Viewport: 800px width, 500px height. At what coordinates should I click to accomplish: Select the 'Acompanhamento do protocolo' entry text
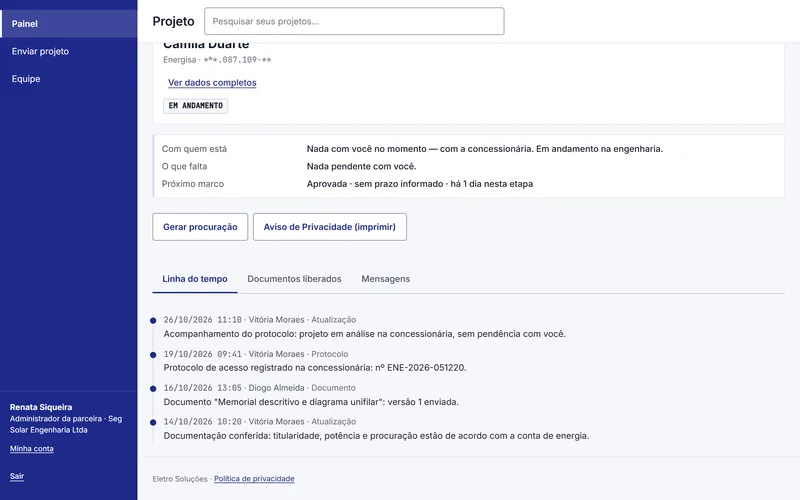[x=364, y=334]
